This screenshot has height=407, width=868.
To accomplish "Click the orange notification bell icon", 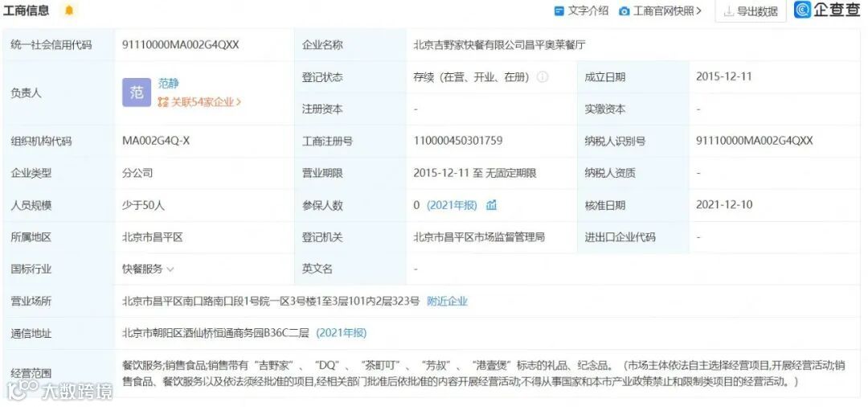I will tap(68, 10).
